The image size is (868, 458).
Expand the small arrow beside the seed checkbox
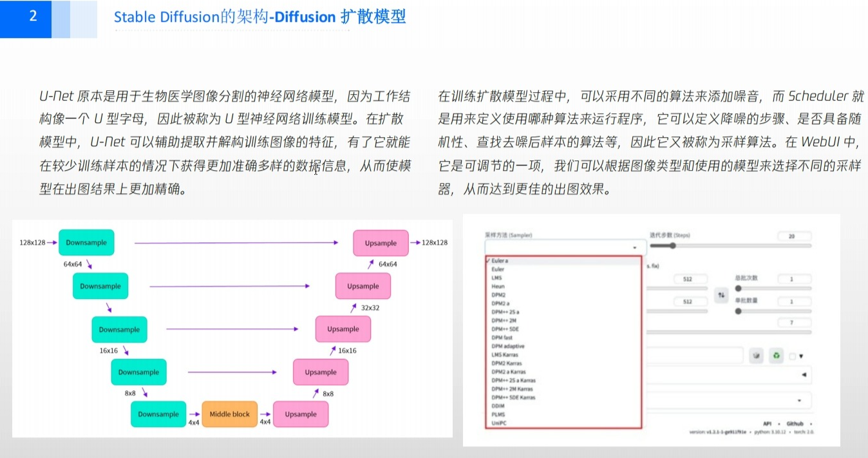coord(800,356)
